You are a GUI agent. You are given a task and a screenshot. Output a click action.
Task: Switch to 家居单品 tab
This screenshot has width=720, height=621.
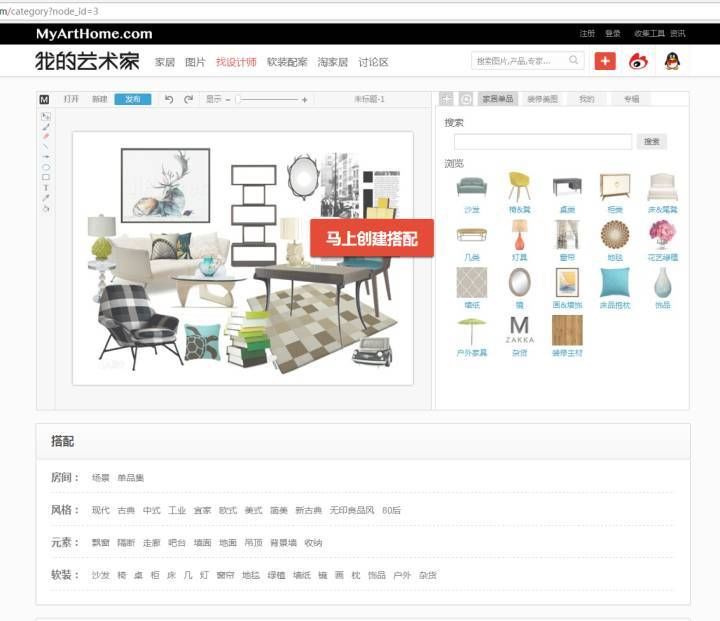(498, 99)
